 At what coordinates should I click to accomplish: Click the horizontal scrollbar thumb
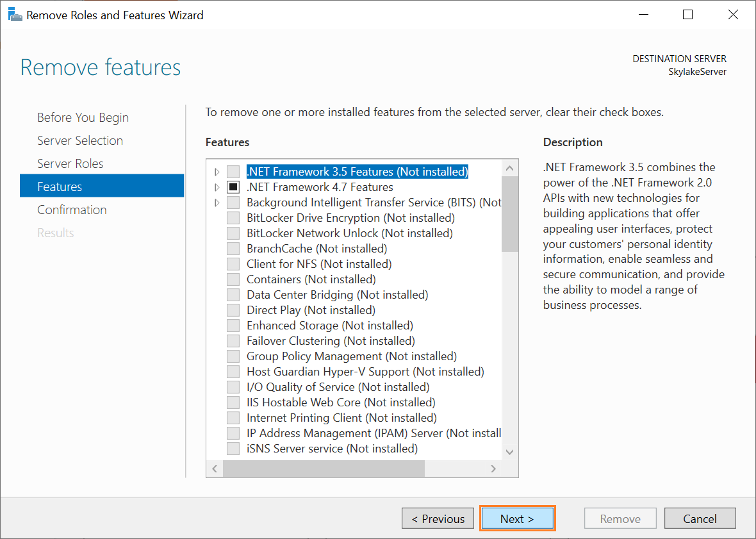click(324, 469)
